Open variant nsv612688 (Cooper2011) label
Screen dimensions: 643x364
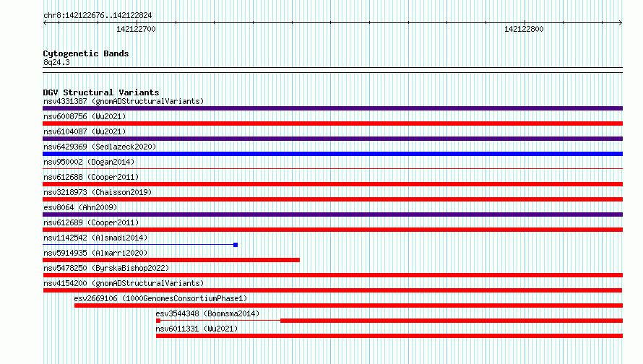(x=91, y=177)
